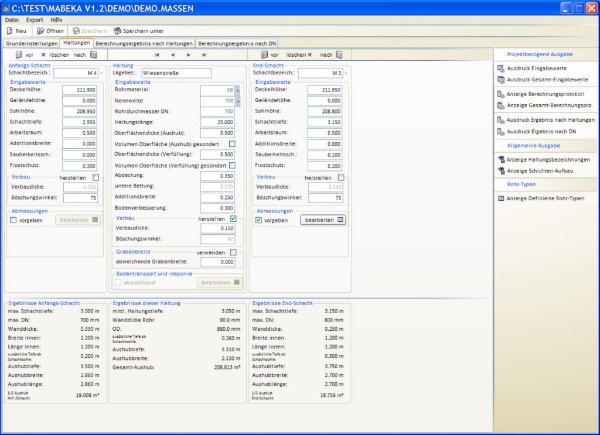The height and width of the screenshot is (435, 600).
Task: Click the 'abweichend' Bodentransport checkbox
Action: coord(118,283)
